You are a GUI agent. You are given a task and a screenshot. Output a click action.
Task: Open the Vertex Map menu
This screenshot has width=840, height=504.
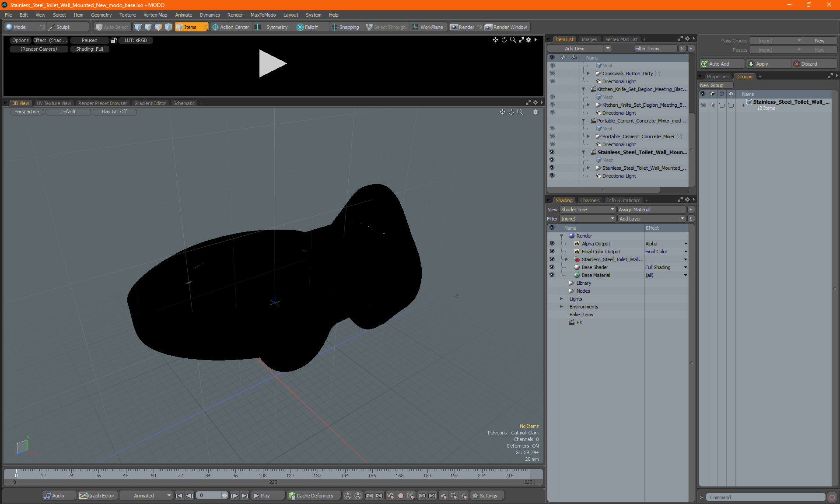click(155, 15)
